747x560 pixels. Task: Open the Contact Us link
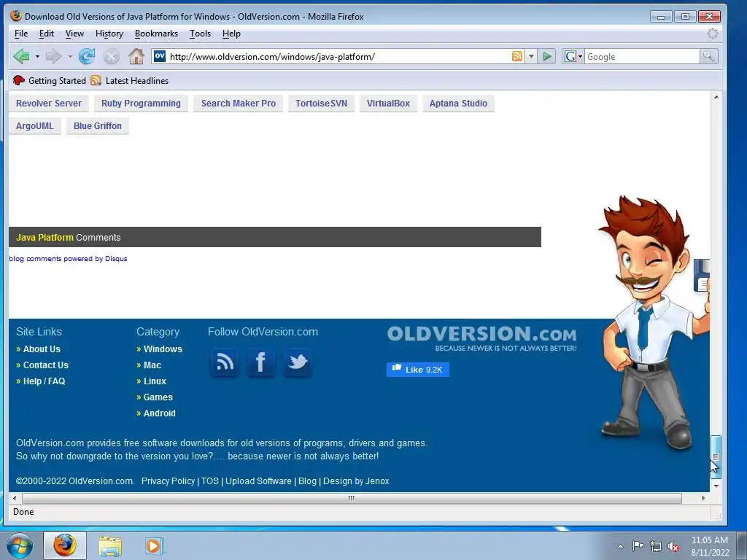pos(46,365)
